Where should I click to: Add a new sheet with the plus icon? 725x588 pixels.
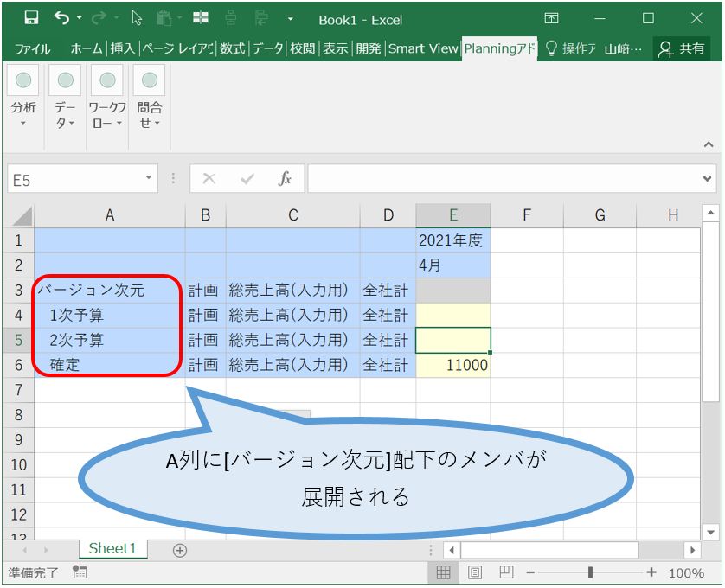pos(180,550)
